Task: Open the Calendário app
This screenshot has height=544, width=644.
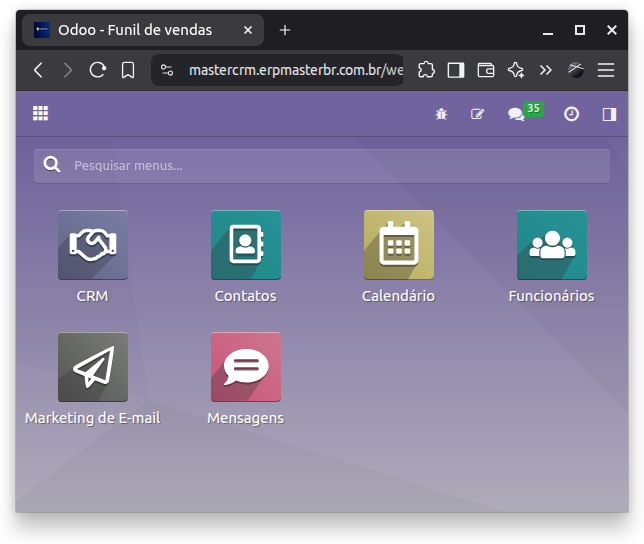Action: [398, 245]
